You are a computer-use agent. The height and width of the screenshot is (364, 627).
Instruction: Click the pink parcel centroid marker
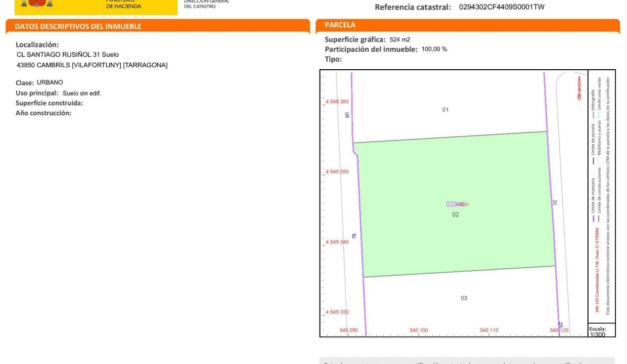(458, 204)
